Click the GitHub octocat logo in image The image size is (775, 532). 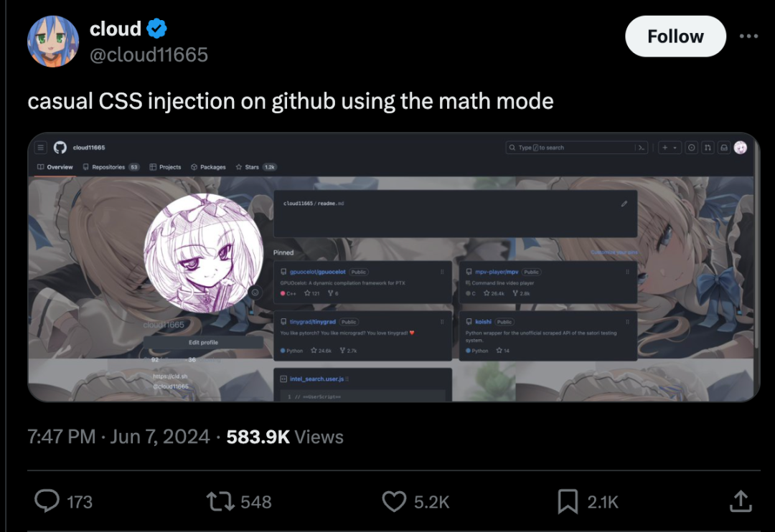60,147
